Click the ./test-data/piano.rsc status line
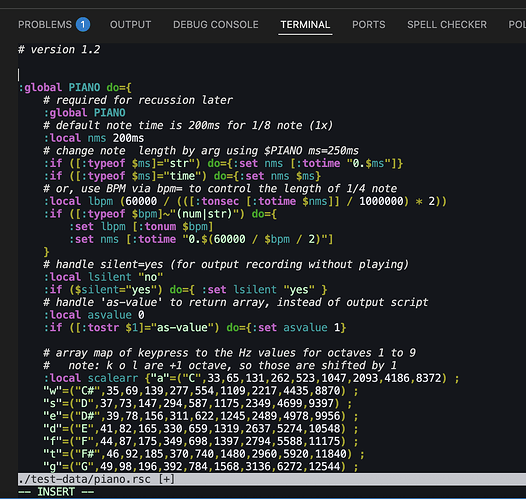 [x=272, y=479]
